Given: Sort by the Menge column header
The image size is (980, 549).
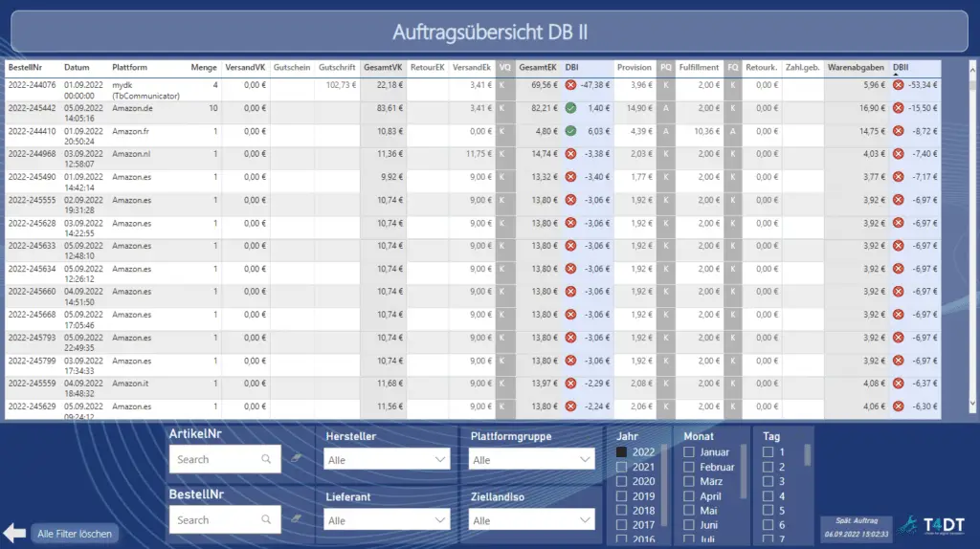Looking at the screenshot, I should click(204, 68).
